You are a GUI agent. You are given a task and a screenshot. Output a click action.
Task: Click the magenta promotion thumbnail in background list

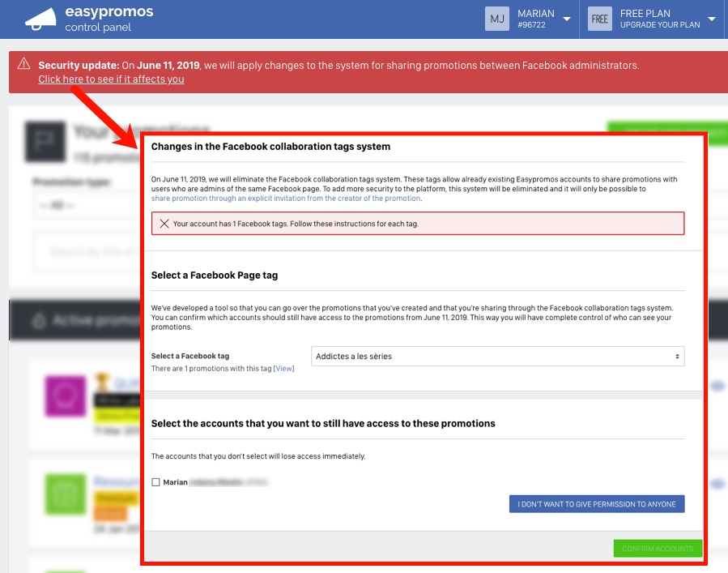click(66, 396)
